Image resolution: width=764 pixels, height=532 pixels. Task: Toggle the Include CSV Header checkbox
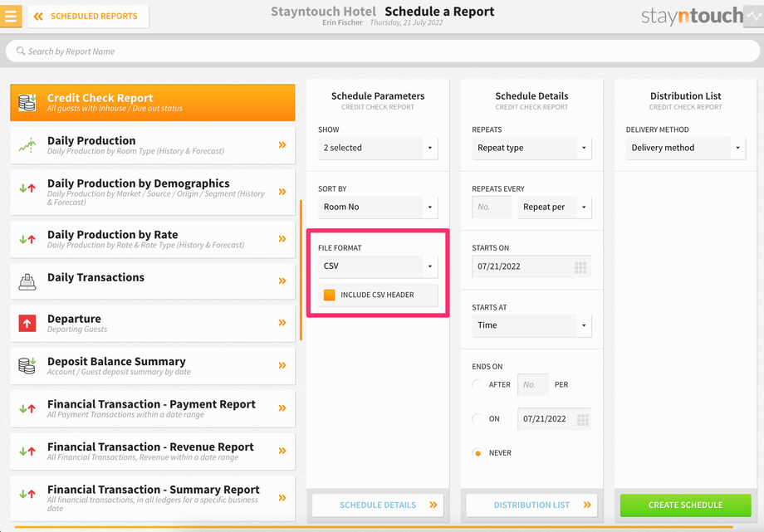point(330,295)
